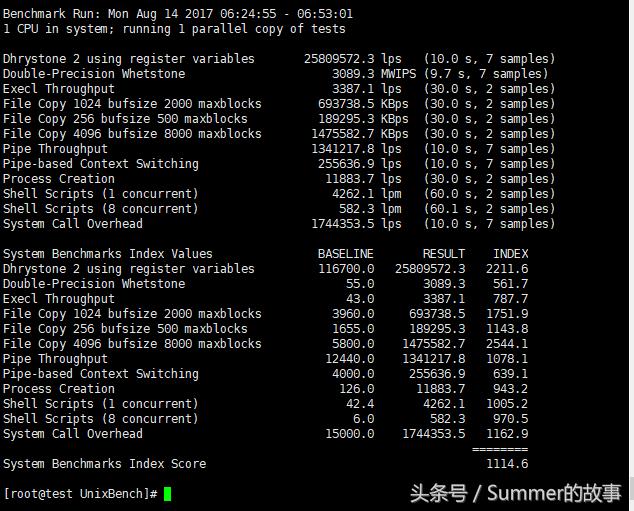Click the 'System Benchmarks Index Score' label

[x=104, y=464]
